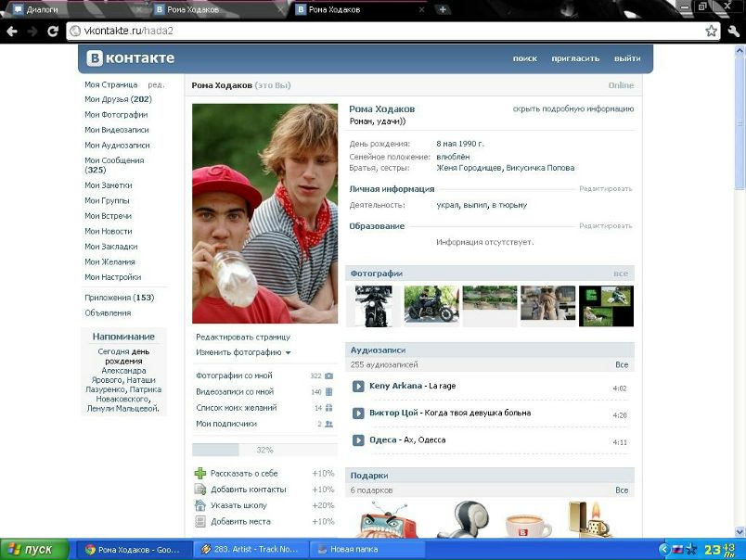Viewport: 746px width, 560px height.
Task: Open the Chrome wrench settings menu
Action: click(732, 31)
